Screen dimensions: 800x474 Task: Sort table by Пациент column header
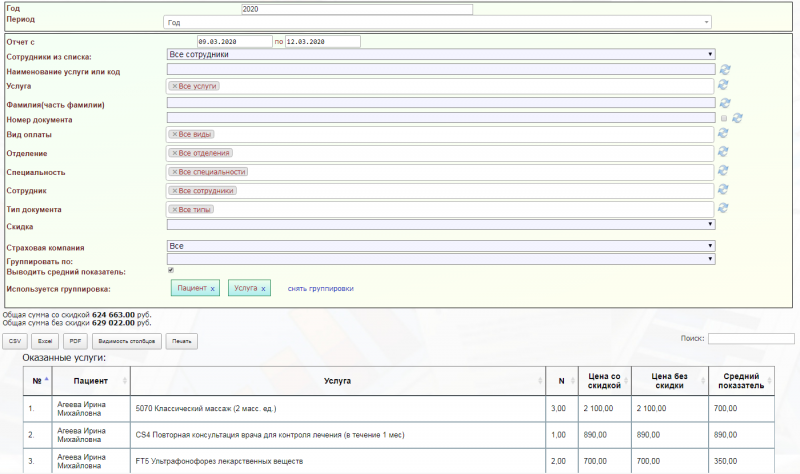point(91,380)
